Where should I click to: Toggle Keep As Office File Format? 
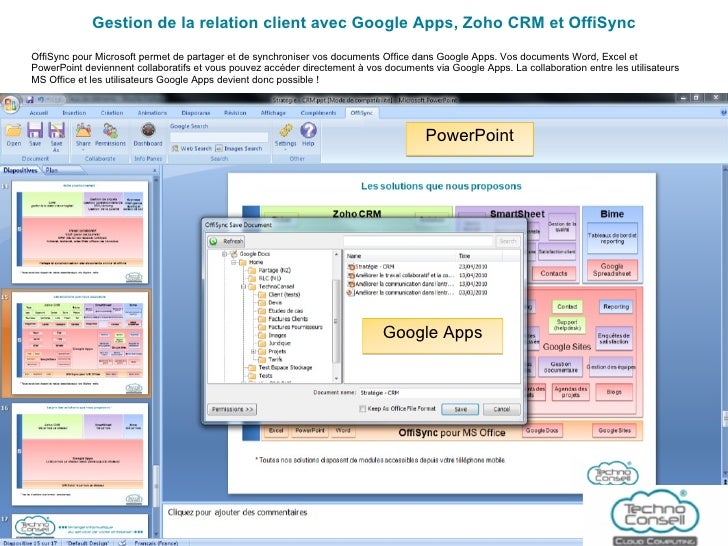pos(363,409)
